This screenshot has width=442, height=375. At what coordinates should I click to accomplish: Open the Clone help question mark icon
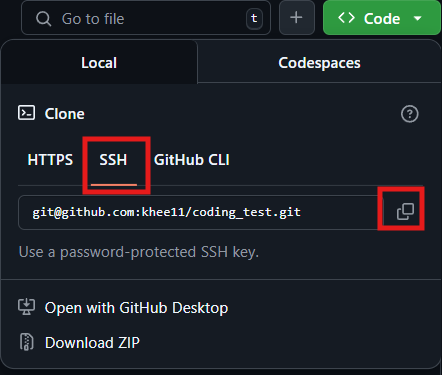[x=409, y=114]
